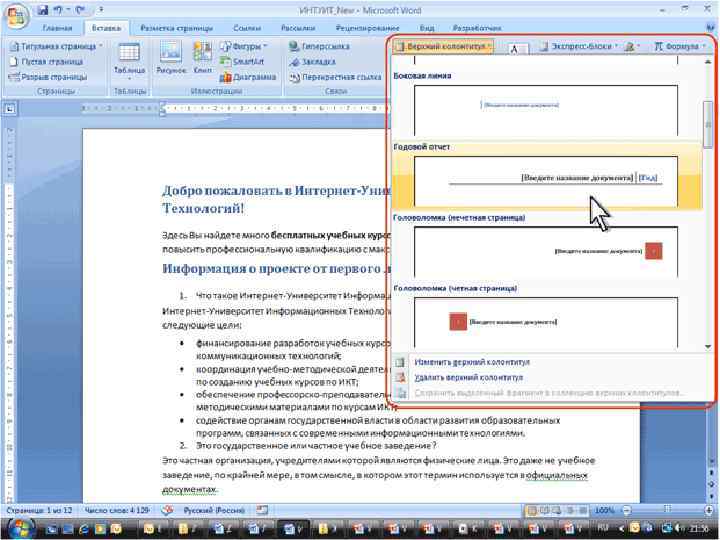The width and height of the screenshot is (720, 540).
Task: Open the Таблица insert dropdown
Action: (129, 62)
